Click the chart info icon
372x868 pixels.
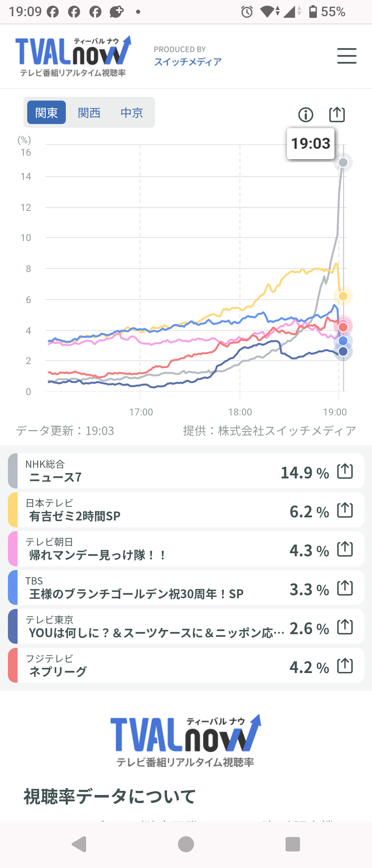306,115
